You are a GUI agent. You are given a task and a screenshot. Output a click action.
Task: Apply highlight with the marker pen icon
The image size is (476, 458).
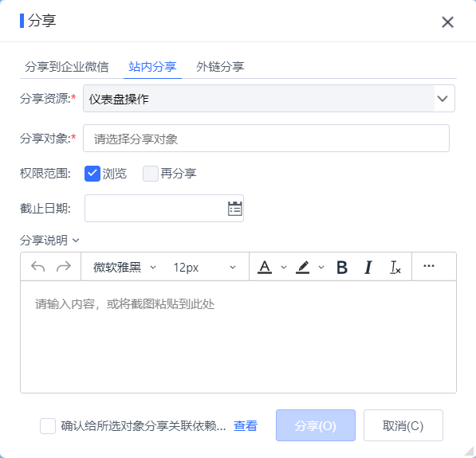303,267
